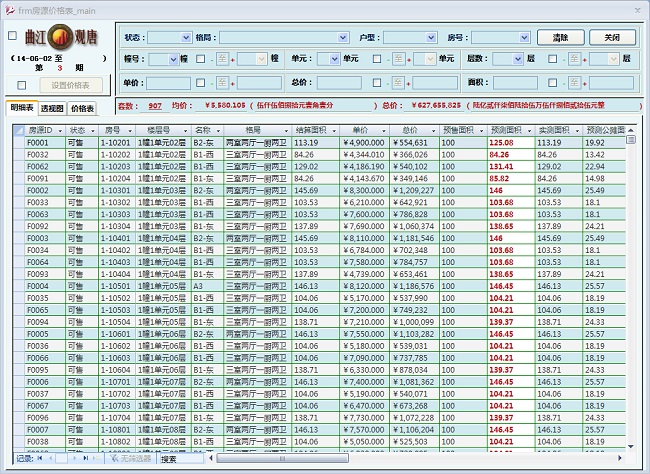Jump to last record in navigation bar

coord(85,458)
